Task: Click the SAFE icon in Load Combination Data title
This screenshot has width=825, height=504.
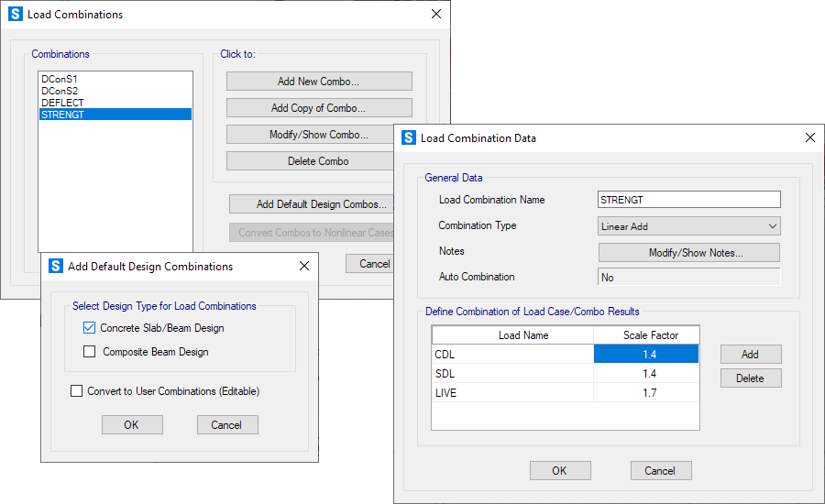Action: point(408,138)
